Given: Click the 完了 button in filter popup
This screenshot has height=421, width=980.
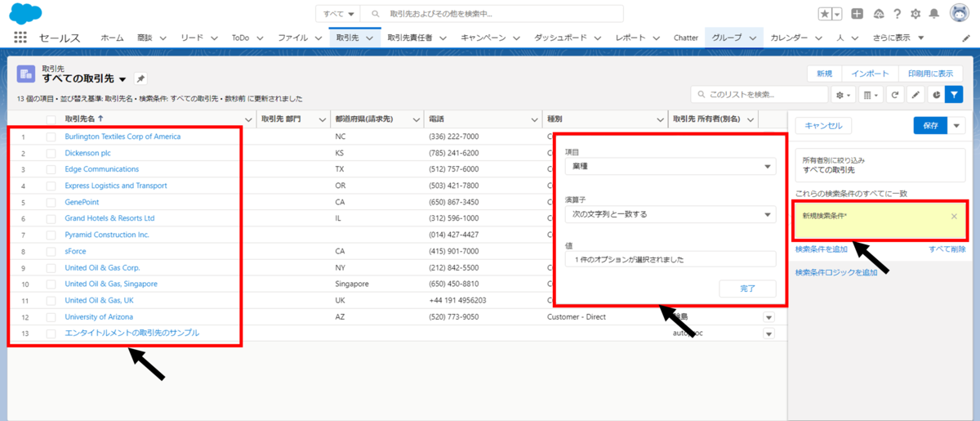Looking at the screenshot, I should coord(747,289).
